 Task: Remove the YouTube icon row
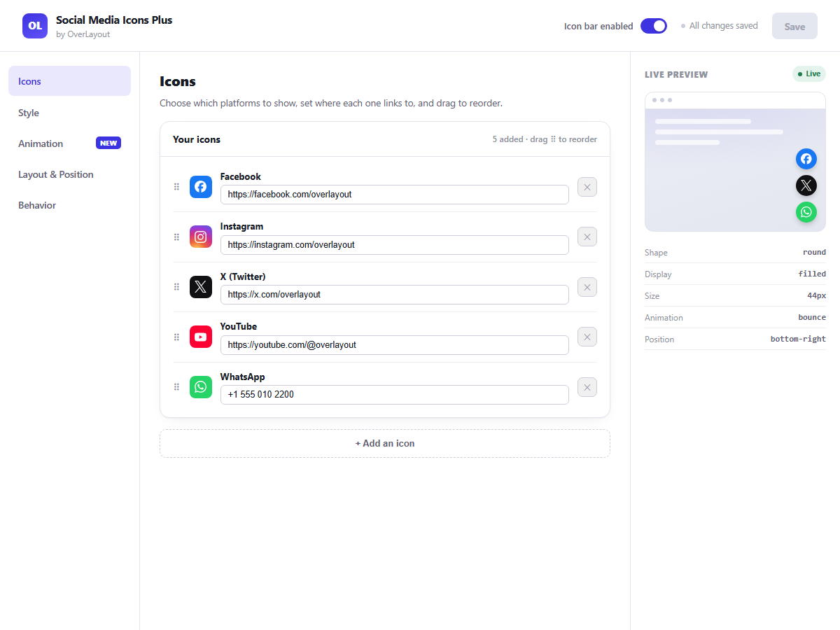[587, 337]
